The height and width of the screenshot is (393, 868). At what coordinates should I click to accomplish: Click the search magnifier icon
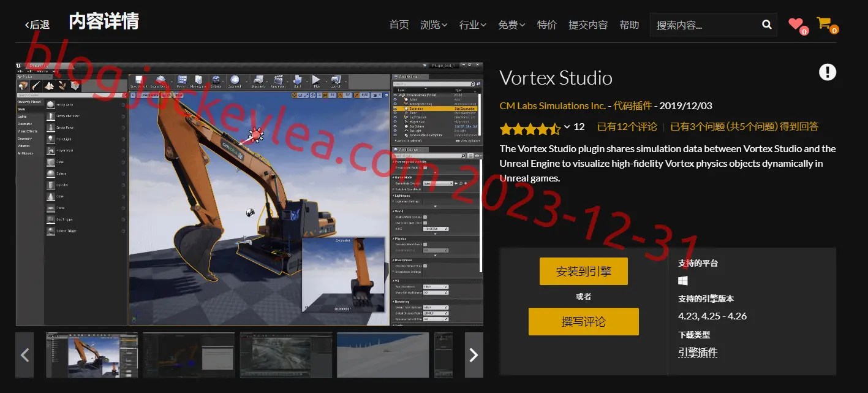(766, 25)
